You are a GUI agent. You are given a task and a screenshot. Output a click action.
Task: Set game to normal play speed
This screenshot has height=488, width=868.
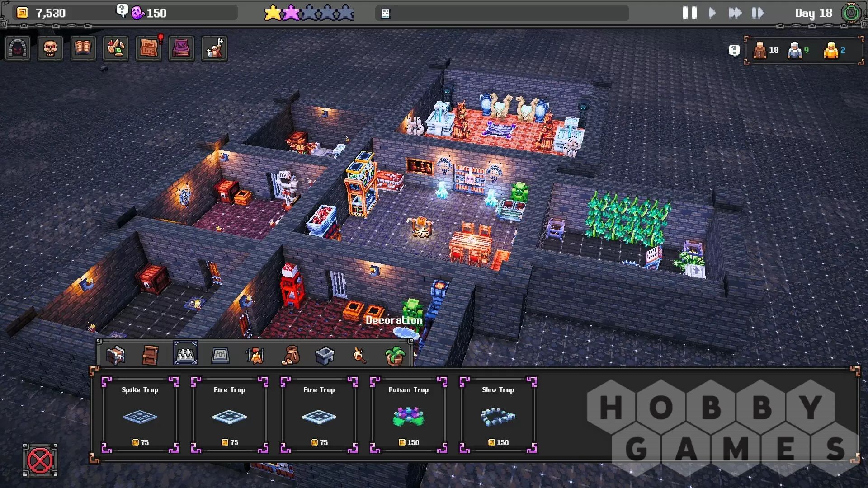(712, 13)
